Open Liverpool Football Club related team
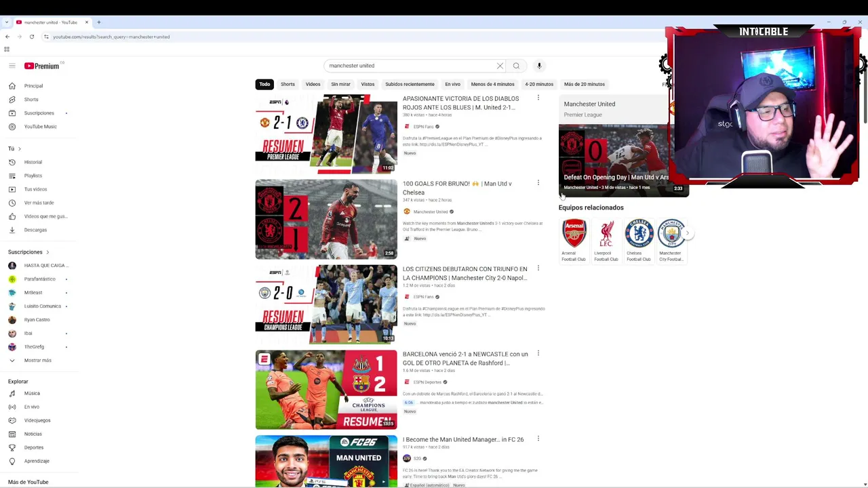Image resolution: width=868 pixels, height=488 pixels. point(606,241)
